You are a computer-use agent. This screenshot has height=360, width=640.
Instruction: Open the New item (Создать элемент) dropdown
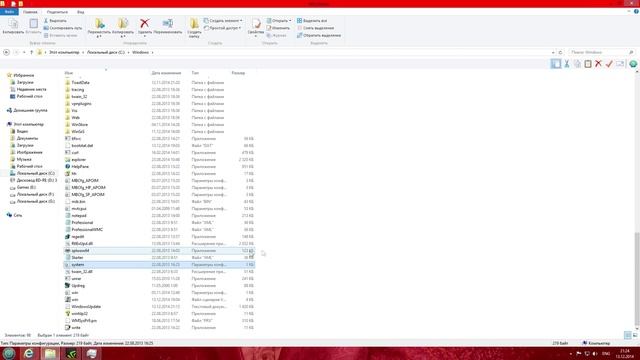click(x=223, y=20)
